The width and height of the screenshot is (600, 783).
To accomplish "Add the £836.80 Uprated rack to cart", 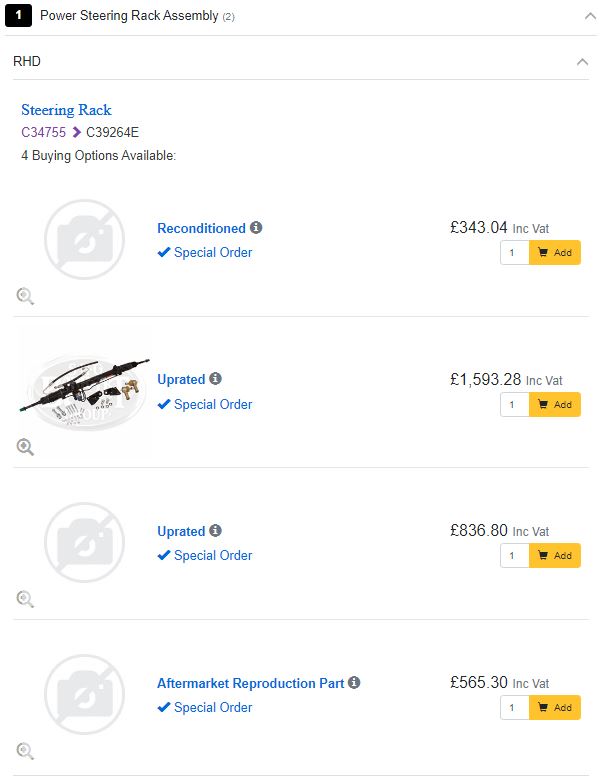I will point(554,556).
